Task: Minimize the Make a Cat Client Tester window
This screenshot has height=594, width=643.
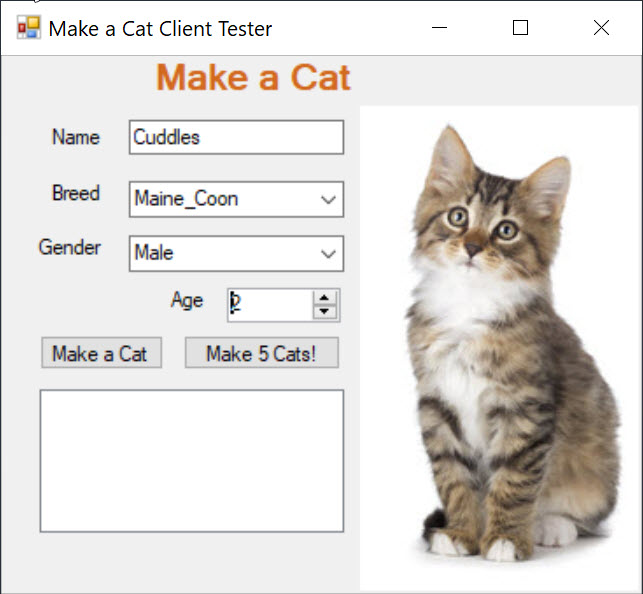Action: click(x=439, y=28)
